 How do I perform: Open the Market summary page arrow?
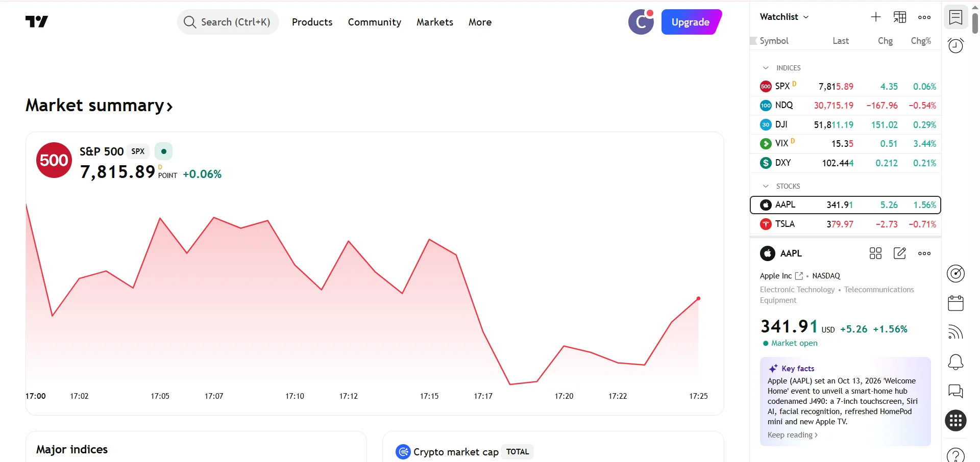pos(169,107)
